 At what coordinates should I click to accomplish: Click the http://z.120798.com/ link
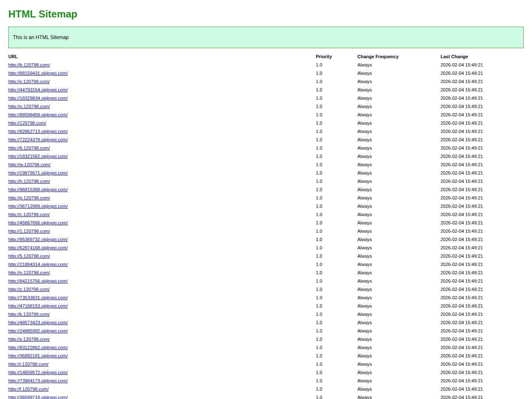(x=29, y=289)
